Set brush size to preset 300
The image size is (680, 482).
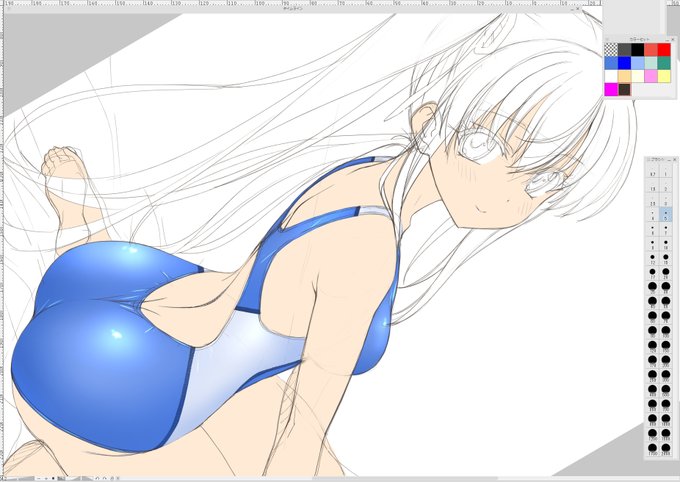pos(666,377)
